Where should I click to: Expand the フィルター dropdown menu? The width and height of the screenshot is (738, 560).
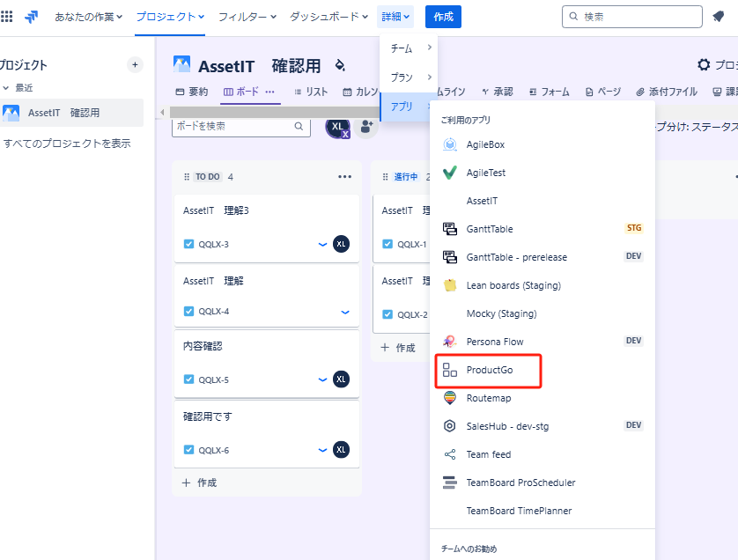pyautogui.click(x=247, y=17)
